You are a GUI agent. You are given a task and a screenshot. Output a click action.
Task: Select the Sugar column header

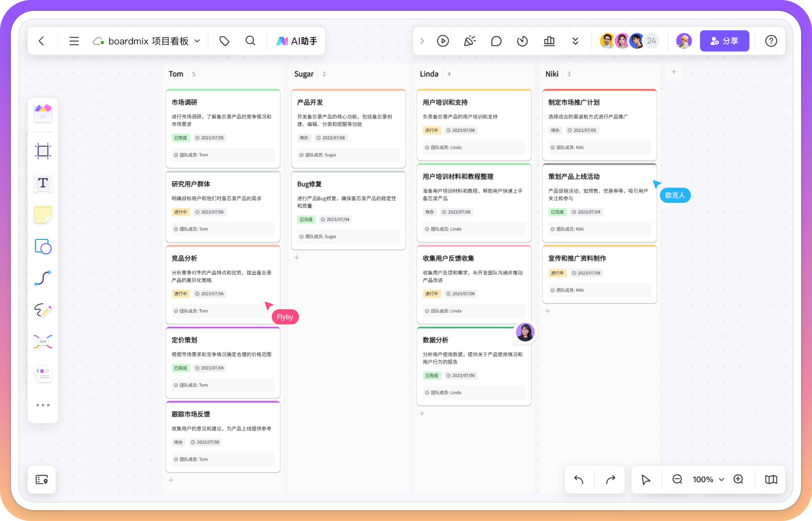304,74
